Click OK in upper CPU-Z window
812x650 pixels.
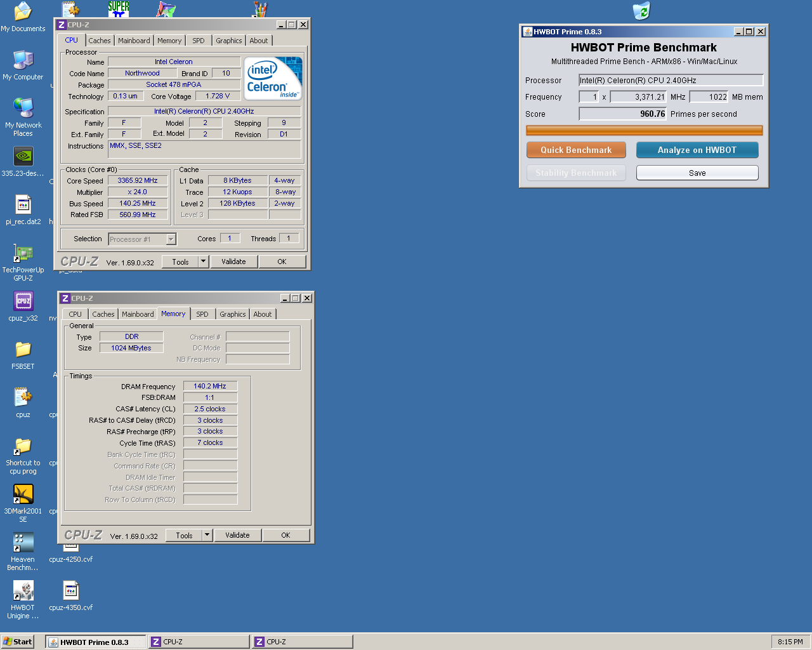point(282,262)
